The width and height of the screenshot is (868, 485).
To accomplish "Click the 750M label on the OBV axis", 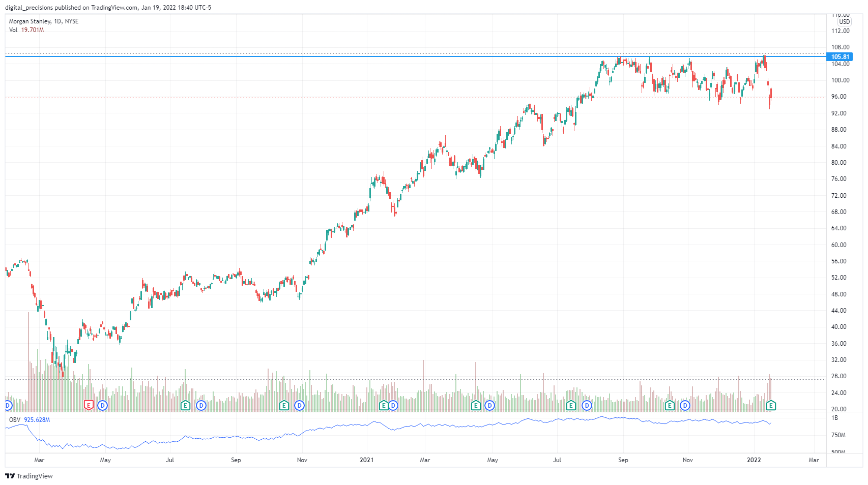I will click(838, 435).
